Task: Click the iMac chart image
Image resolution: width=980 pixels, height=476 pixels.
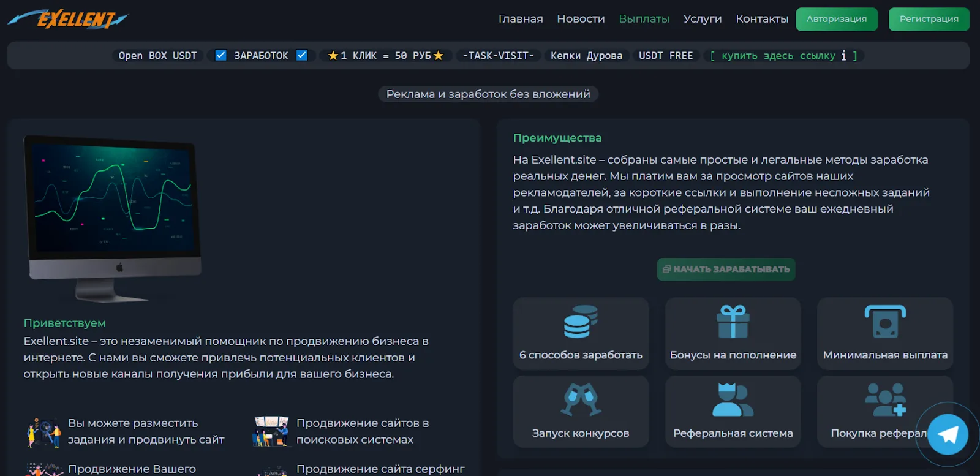Action: 113,219
